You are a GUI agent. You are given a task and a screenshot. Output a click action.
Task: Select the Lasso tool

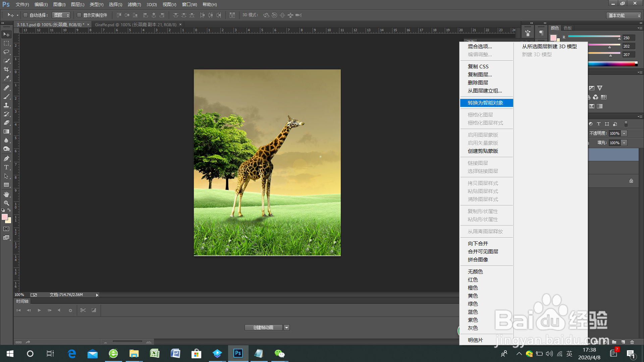click(6, 52)
